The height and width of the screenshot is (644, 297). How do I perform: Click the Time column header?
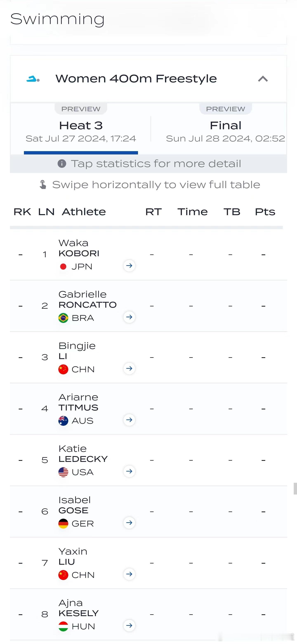(x=193, y=212)
